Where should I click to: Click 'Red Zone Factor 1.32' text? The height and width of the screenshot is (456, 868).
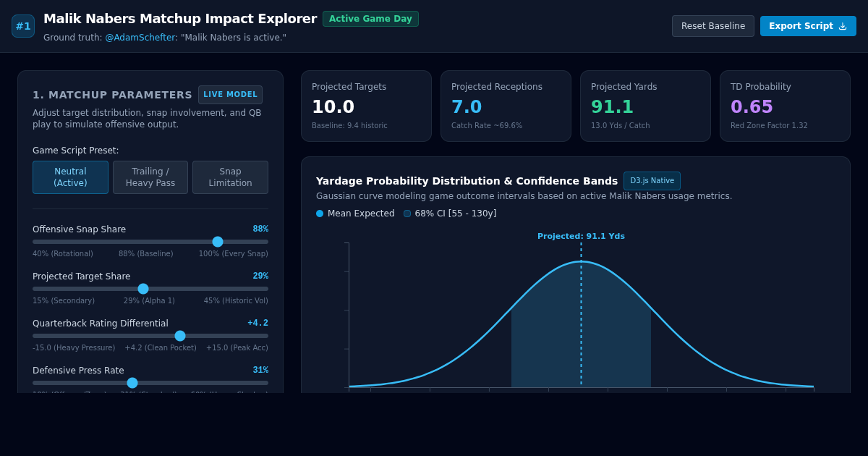pos(769,126)
